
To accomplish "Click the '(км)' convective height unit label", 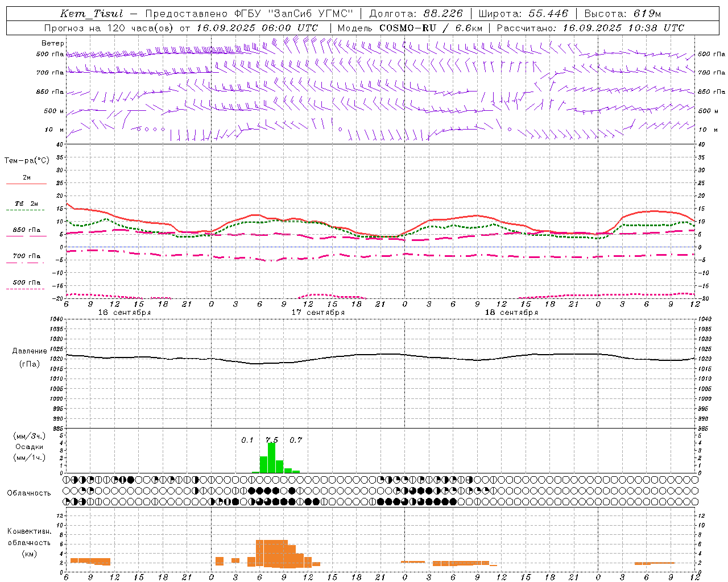I will tap(29, 554).
